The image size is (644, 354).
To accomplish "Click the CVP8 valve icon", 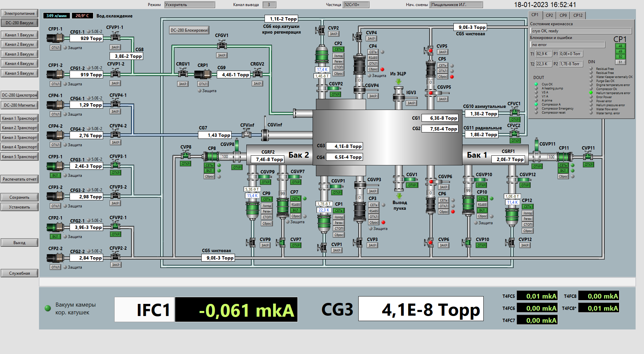I will pyautogui.click(x=186, y=155).
